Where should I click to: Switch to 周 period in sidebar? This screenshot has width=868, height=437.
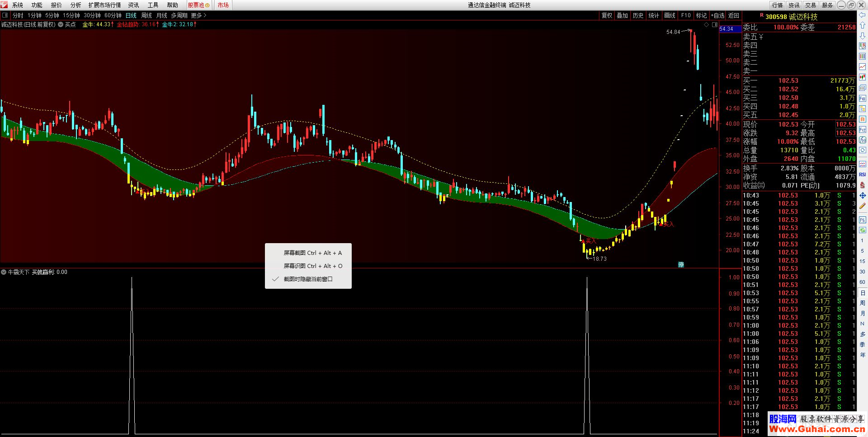[x=863, y=303]
